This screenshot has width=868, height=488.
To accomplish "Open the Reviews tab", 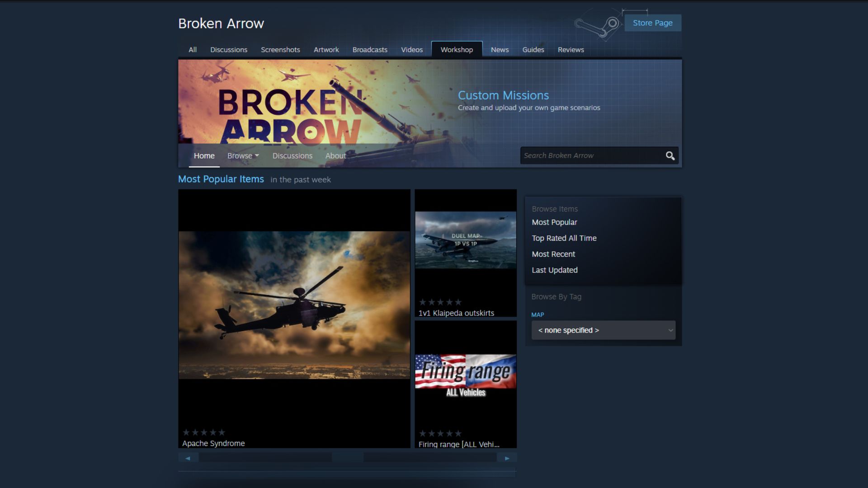I will tap(571, 50).
